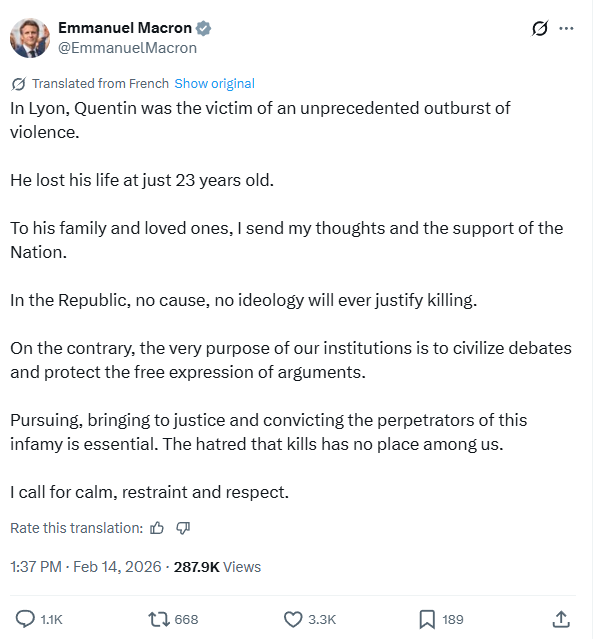Open the three-dot more options menu
Screen dimensions: 597x639
click(566, 29)
